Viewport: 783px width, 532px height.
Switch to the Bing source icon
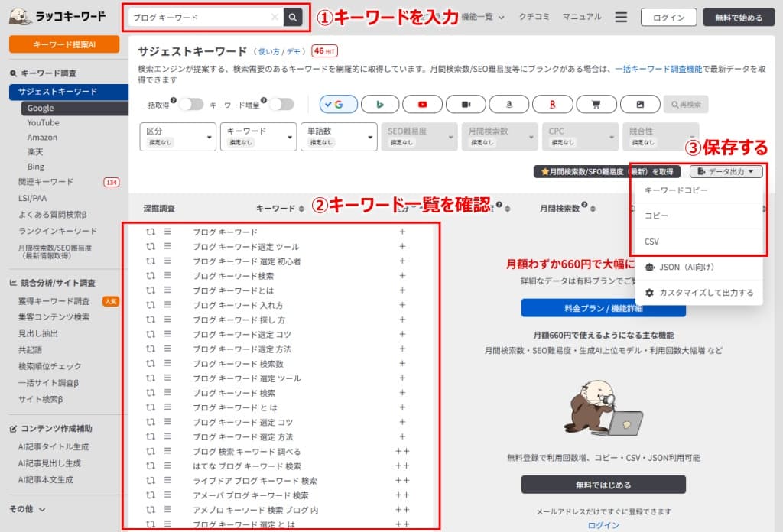click(380, 103)
